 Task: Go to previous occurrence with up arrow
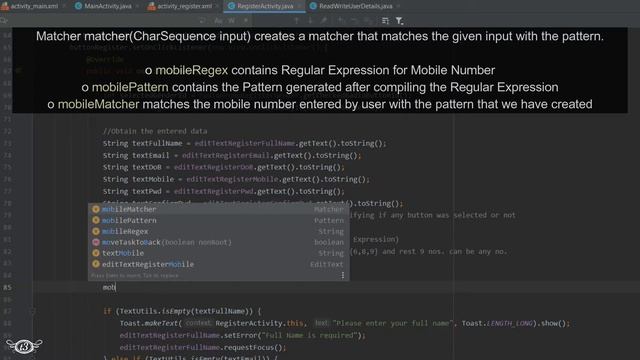[x=297, y=20]
